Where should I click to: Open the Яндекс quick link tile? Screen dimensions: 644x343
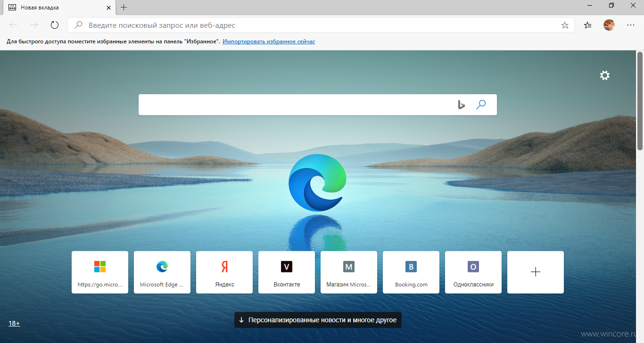click(224, 272)
